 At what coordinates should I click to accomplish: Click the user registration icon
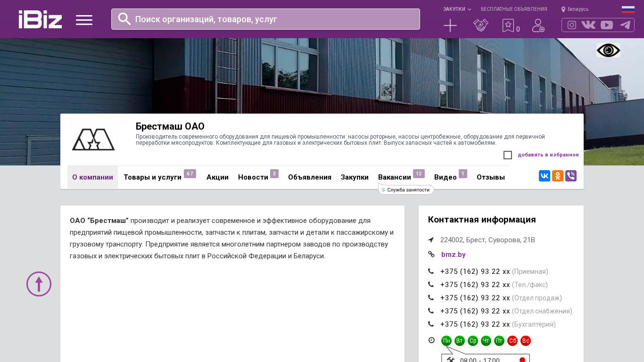click(x=538, y=25)
